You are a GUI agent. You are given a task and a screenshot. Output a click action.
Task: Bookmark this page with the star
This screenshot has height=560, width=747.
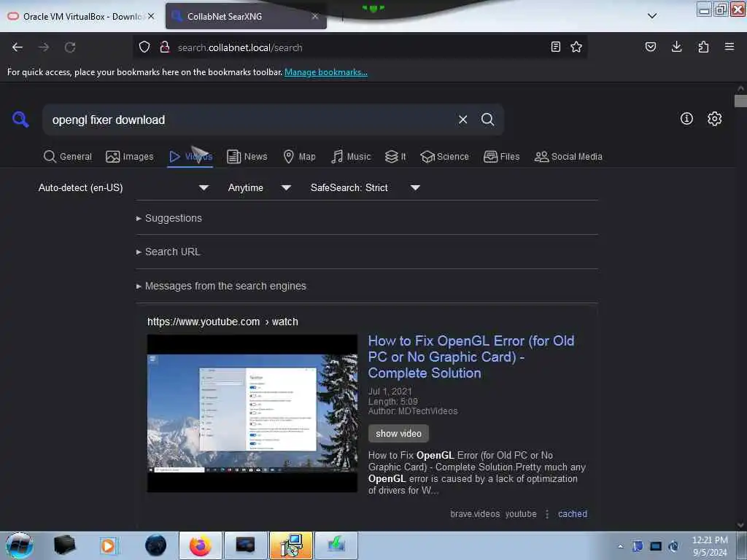point(576,47)
